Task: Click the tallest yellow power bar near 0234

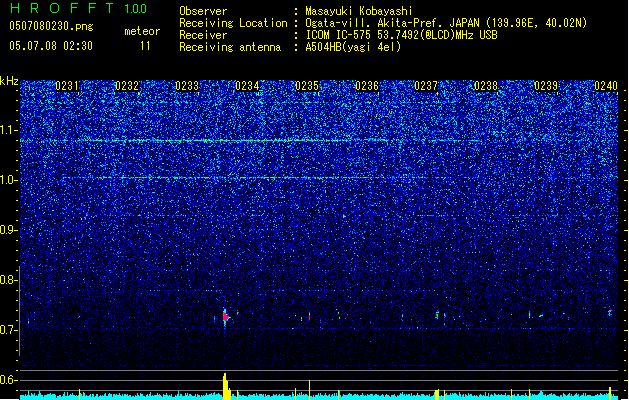Action: pyautogui.click(x=225, y=386)
